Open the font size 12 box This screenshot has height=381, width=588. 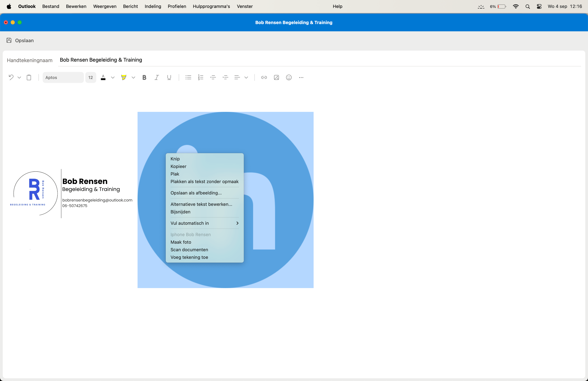click(x=91, y=77)
